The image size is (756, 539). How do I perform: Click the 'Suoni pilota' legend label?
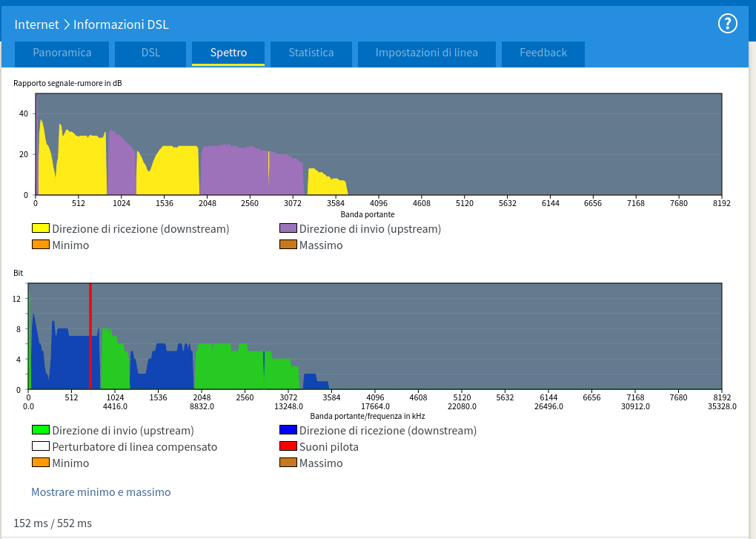[x=329, y=447]
